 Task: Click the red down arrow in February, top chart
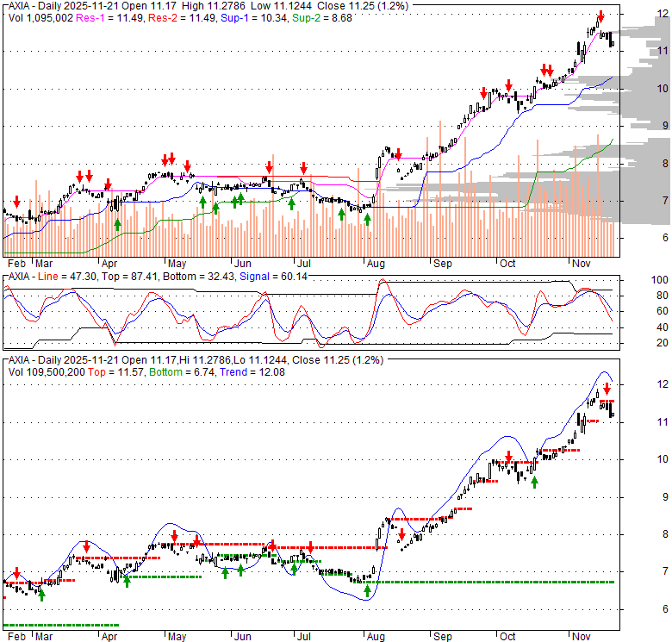tap(16, 202)
